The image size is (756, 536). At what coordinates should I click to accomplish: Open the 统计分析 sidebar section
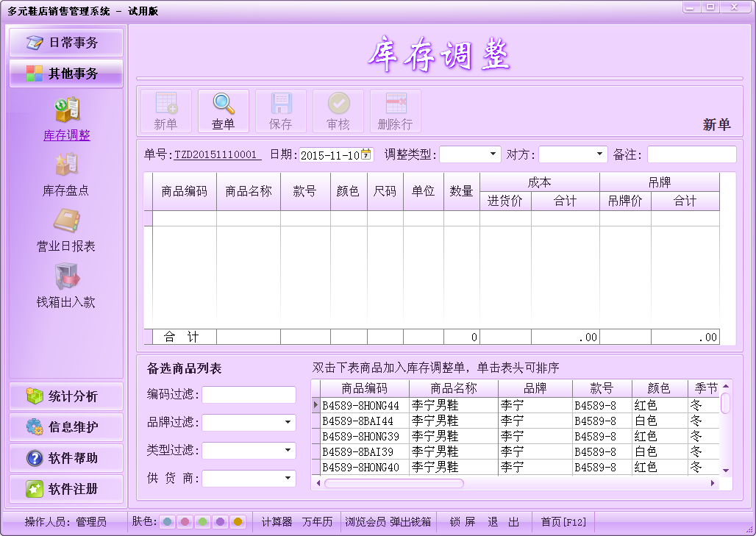click(66, 396)
